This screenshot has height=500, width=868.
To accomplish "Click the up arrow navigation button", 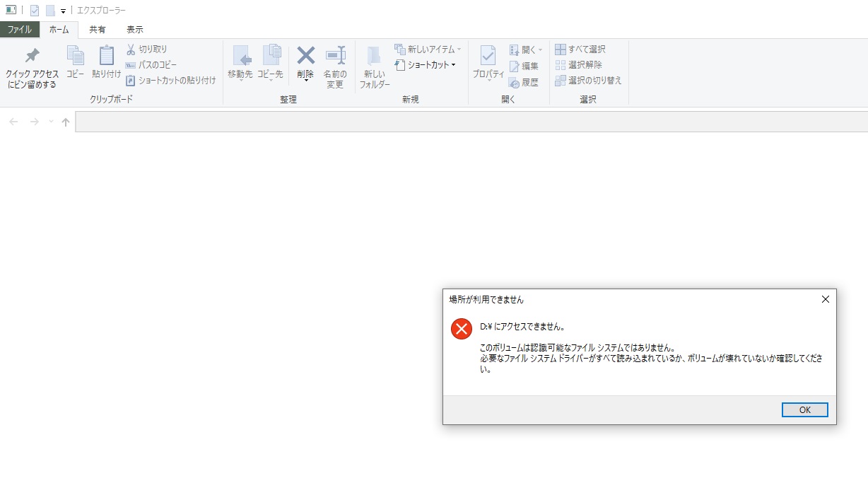I will tap(66, 122).
